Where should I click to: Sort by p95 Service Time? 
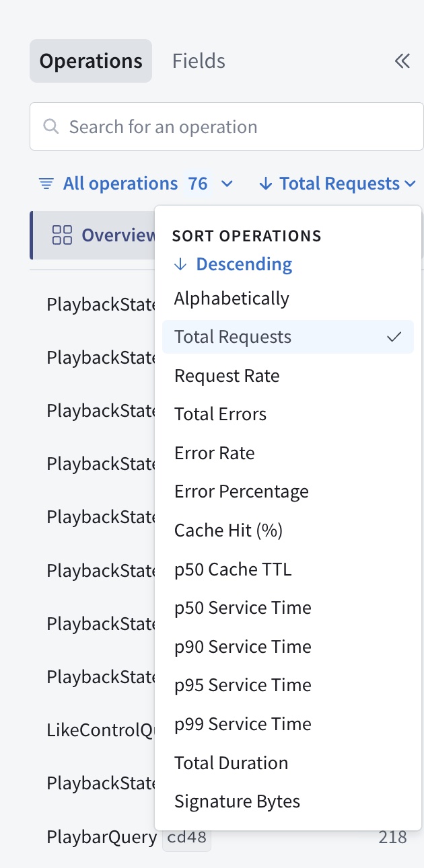click(242, 685)
